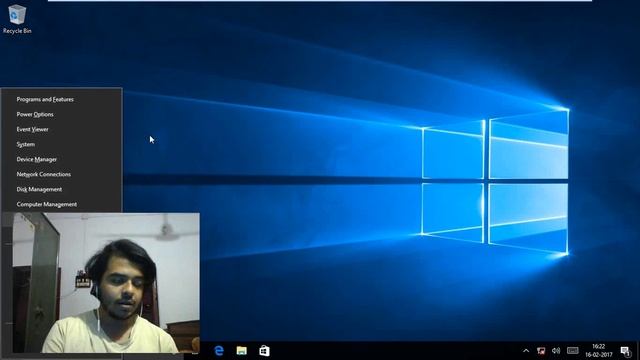The width and height of the screenshot is (640, 360).
Task: Open the Action Center notifications icon
Action: pos(625,351)
